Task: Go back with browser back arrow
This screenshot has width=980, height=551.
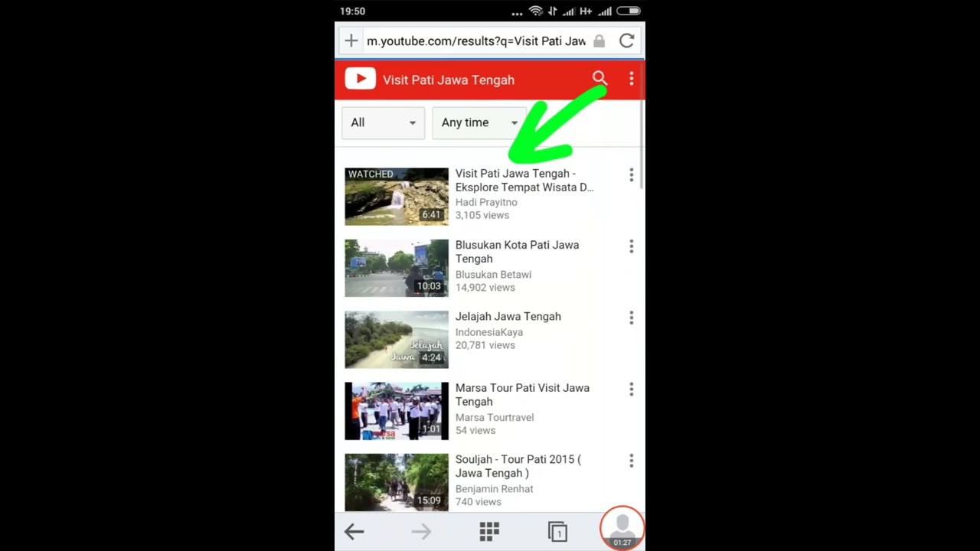Action: [354, 531]
